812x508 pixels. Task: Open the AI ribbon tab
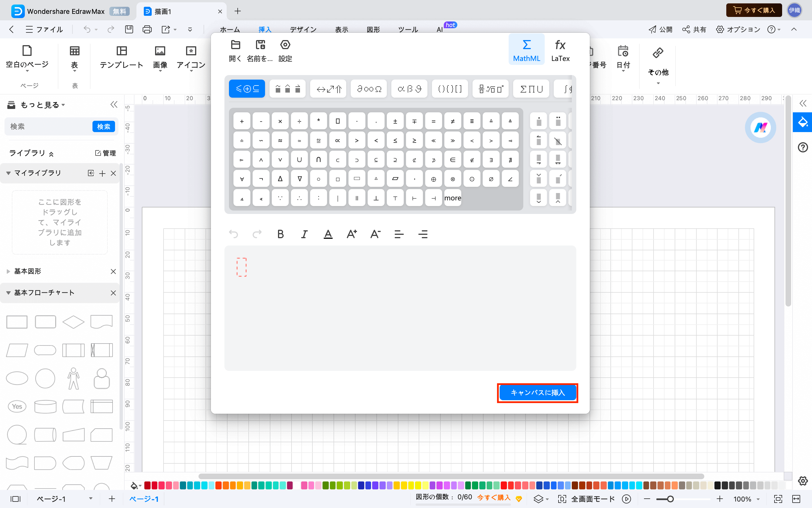[x=440, y=30]
